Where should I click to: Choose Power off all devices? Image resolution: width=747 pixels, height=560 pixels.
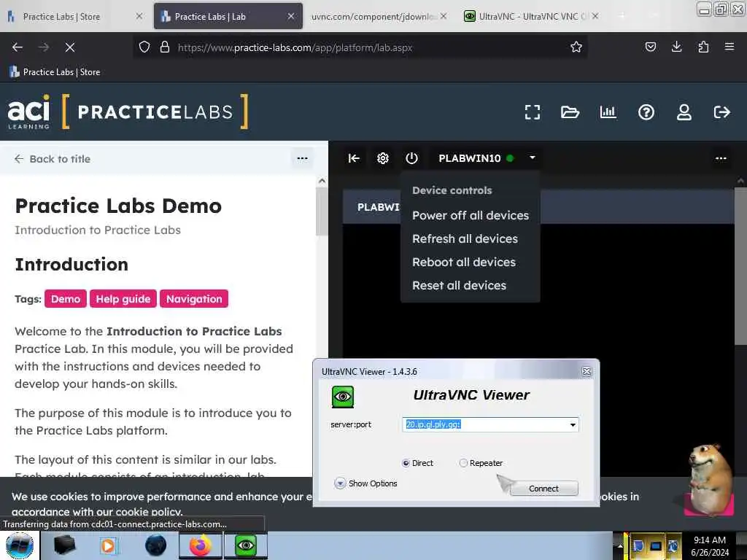(471, 215)
